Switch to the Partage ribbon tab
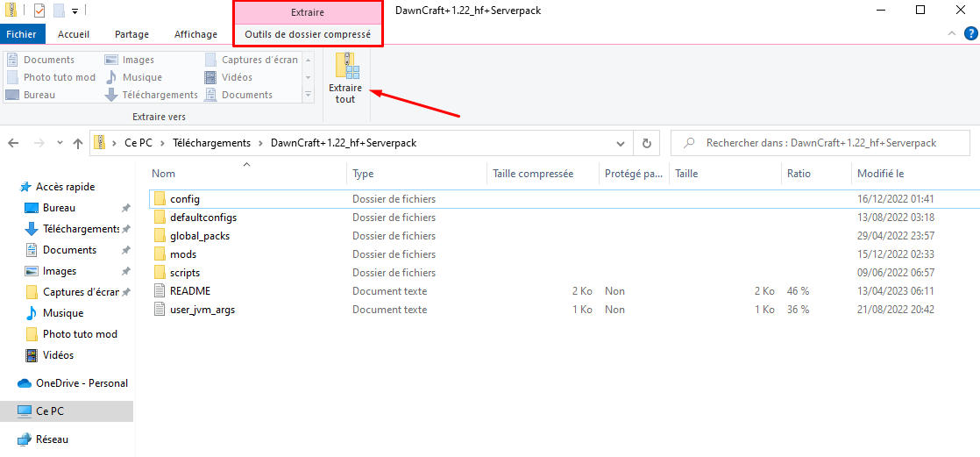The width and height of the screenshot is (980, 457). pyautogui.click(x=131, y=34)
